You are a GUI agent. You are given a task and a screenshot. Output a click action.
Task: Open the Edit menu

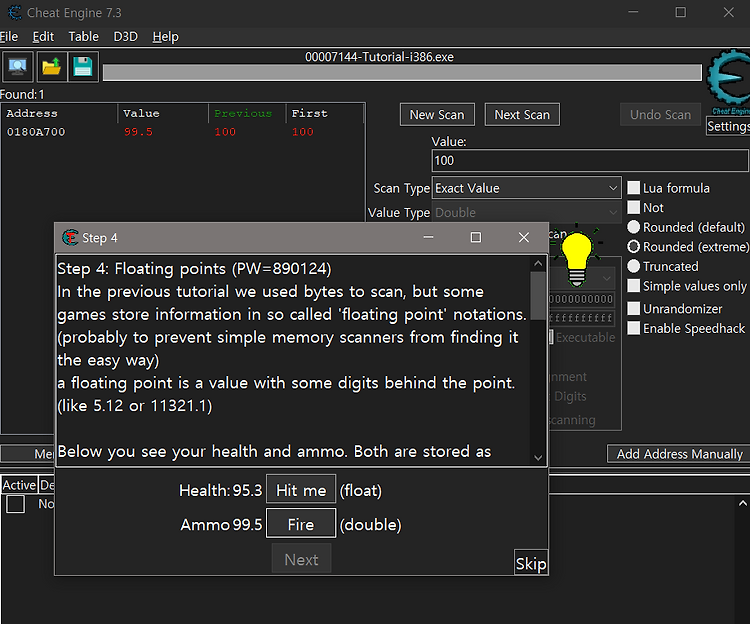[x=43, y=37]
